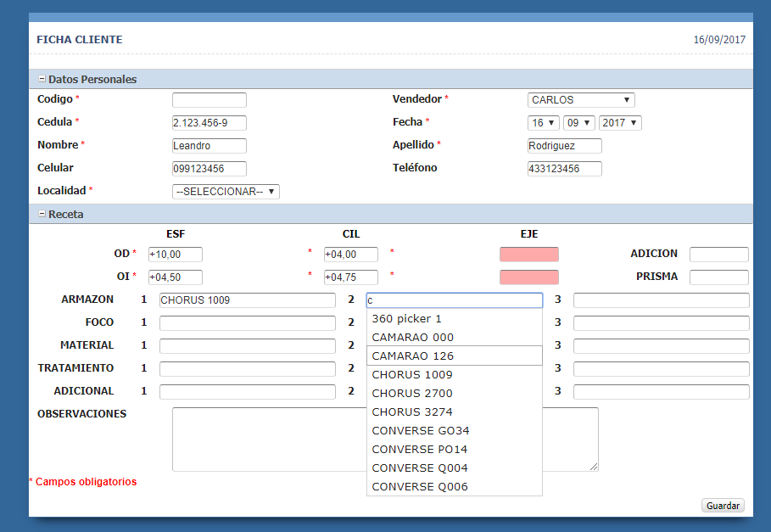This screenshot has width=771, height=532.
Task: Click the Apellido field containing Rodriguez
Action: tap(564, 146)
